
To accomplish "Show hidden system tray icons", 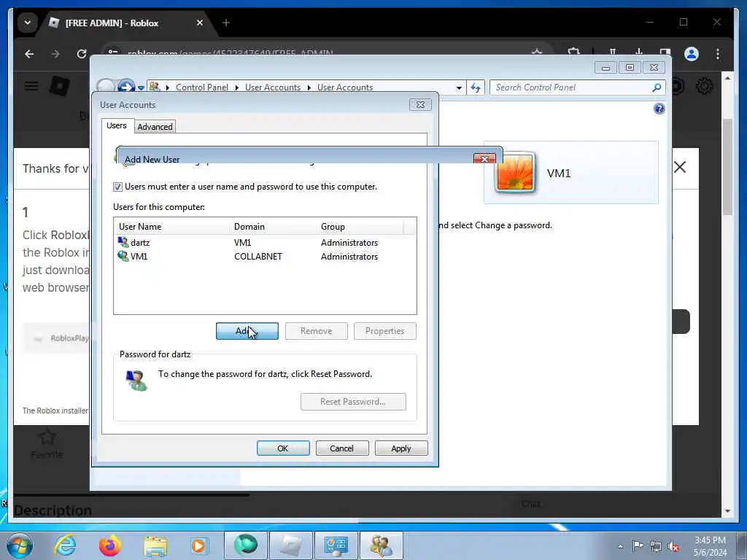I will click(x=620, y=546).
